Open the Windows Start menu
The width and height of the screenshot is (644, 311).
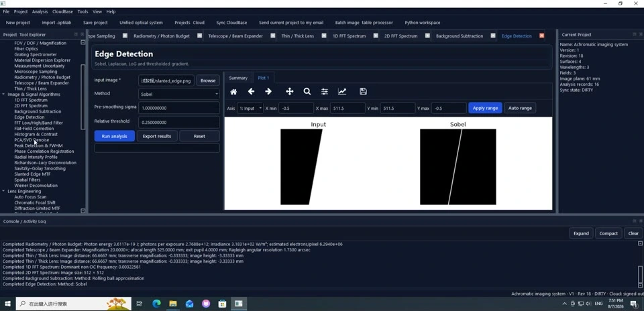pos(7,304)
